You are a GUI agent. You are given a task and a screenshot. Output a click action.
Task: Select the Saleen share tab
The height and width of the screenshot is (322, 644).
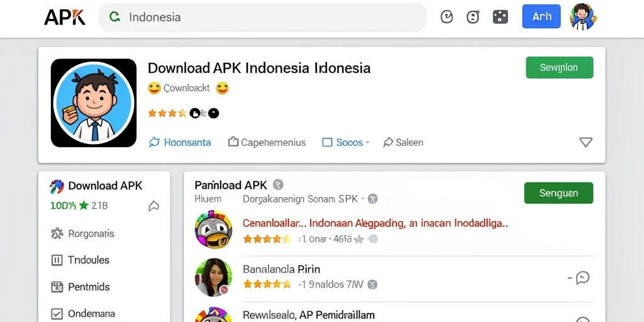[403, 143]
